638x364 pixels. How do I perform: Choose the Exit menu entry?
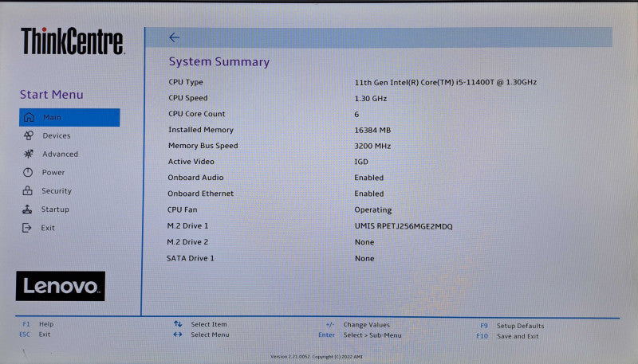(48, 228)
